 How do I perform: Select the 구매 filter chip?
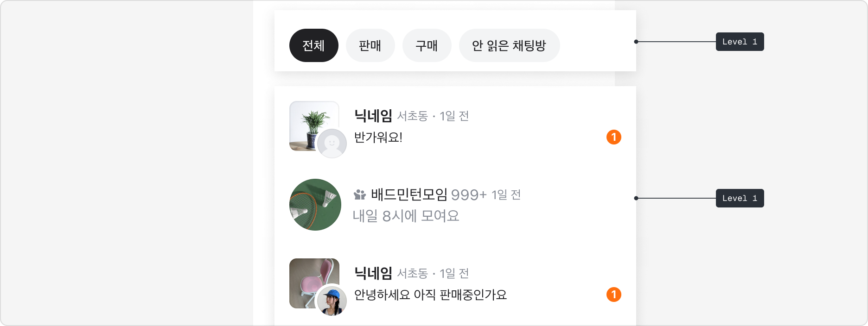click(427, 45)
